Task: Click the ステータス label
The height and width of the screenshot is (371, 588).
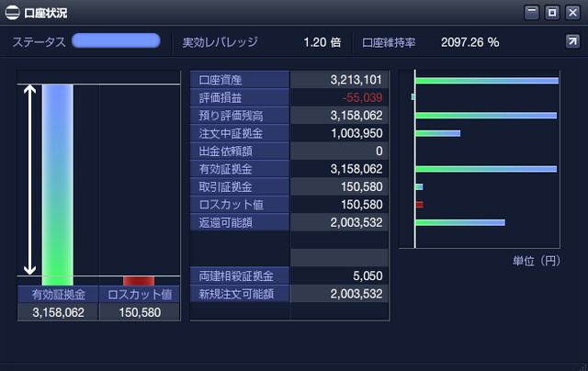Action: (x=39, y=42)
